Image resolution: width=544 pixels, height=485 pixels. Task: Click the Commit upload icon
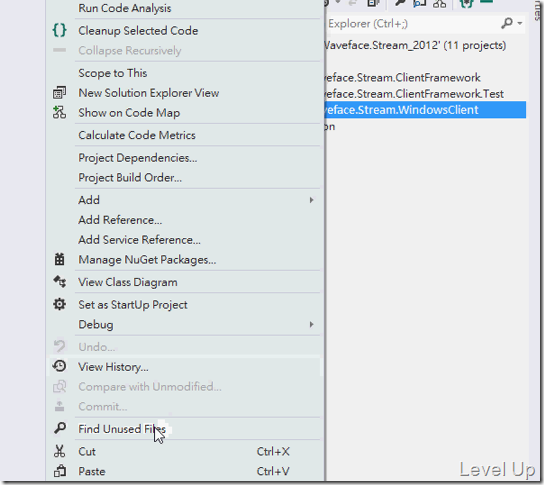[59, 406]
